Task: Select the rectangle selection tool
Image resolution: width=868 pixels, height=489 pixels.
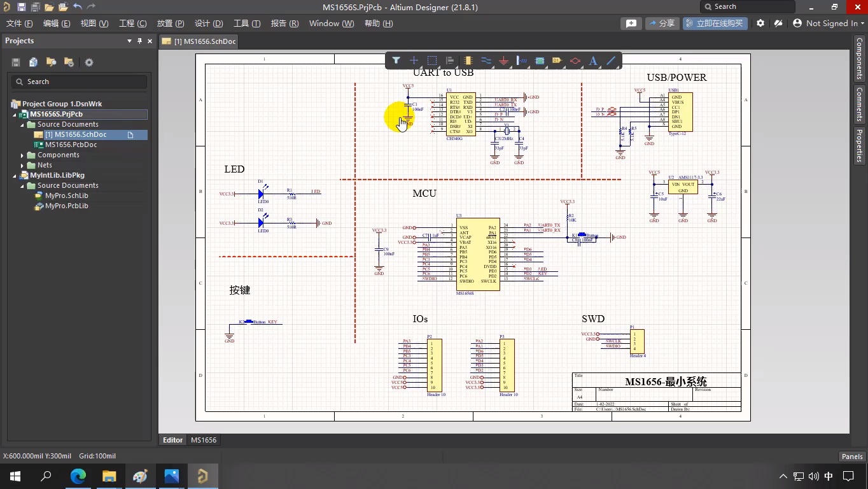Action: tap(432, 60)
